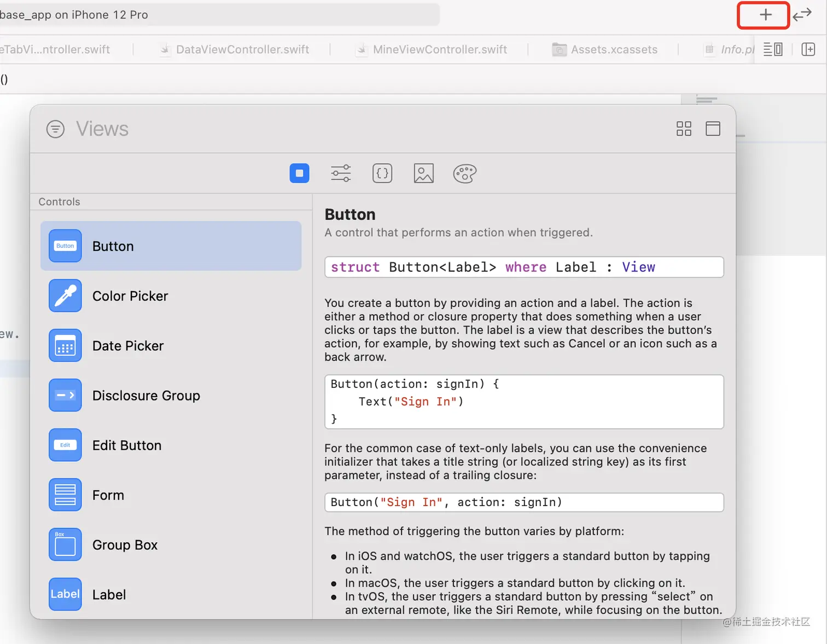This screenshot has width=827, height=644.
Task: Click the filter icon beside Views search
Action: (55, 129)
